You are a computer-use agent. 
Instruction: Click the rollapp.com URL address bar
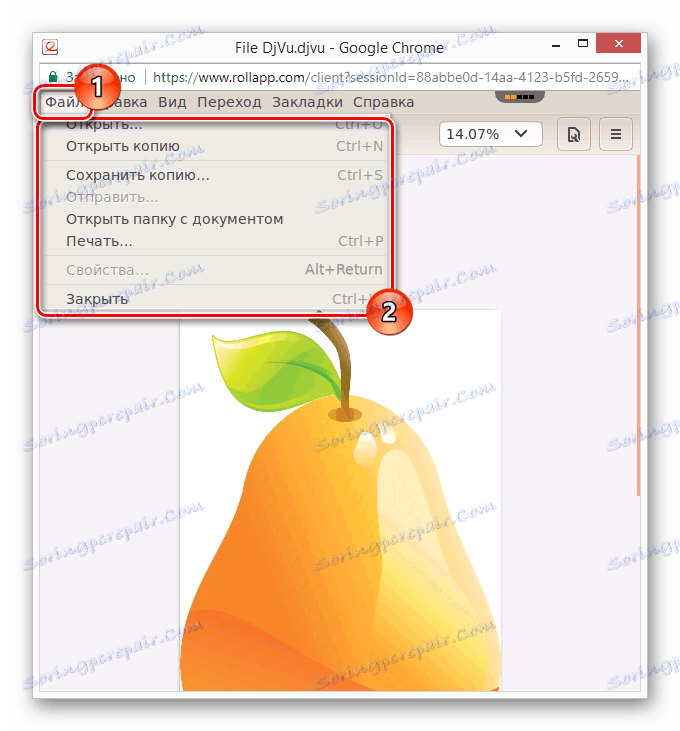(391, 77)
